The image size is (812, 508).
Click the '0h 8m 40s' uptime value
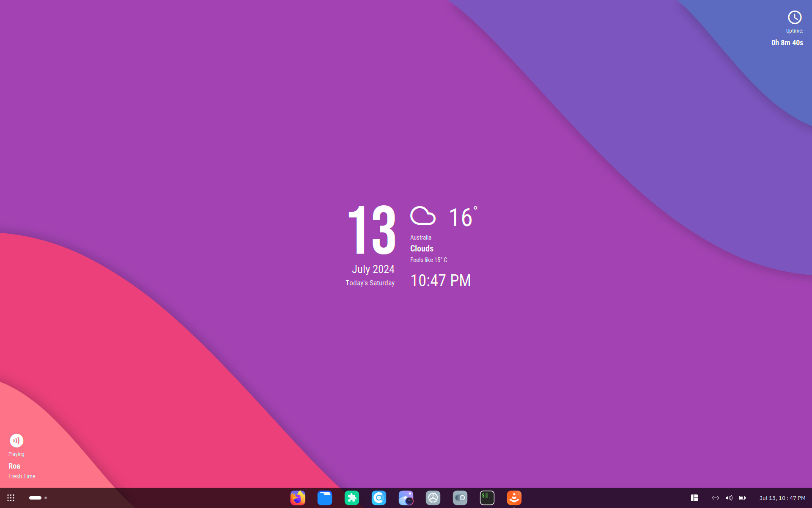[x=787, y=43]
